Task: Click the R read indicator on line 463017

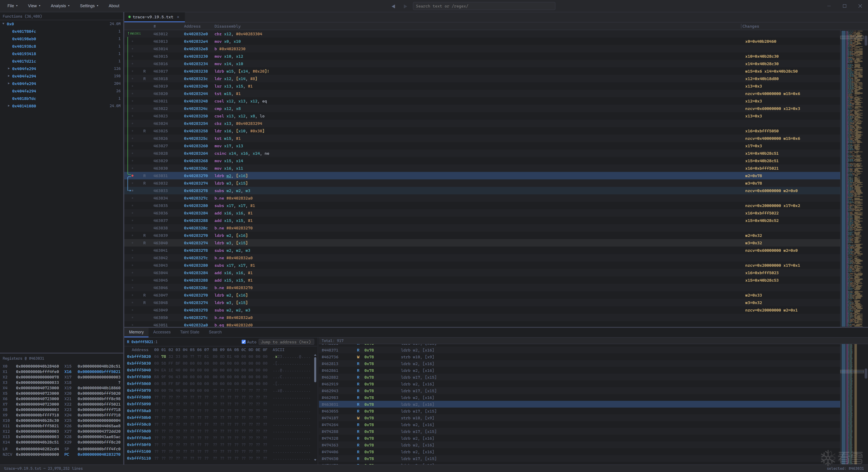Action: (144, 71)
